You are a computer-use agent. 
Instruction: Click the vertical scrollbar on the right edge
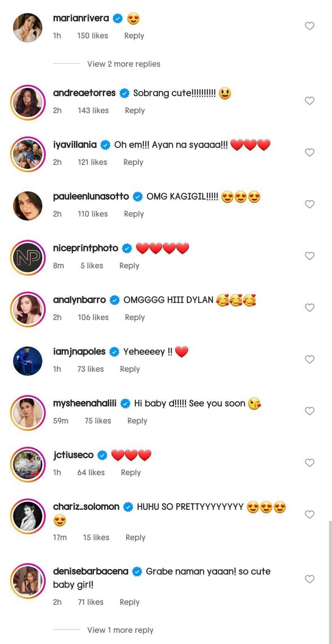pyautogui.click(x=330, y=581)
